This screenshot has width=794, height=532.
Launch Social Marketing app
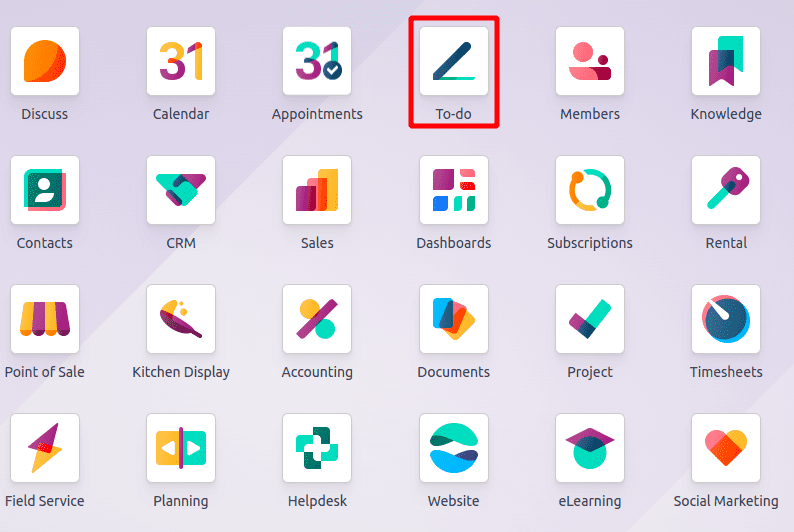tap(726, 448)
